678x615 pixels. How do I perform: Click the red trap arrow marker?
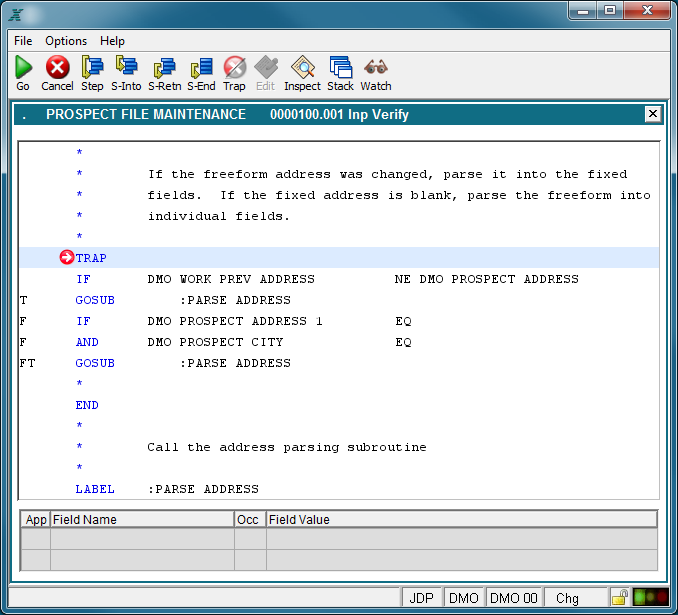point(67,258)
